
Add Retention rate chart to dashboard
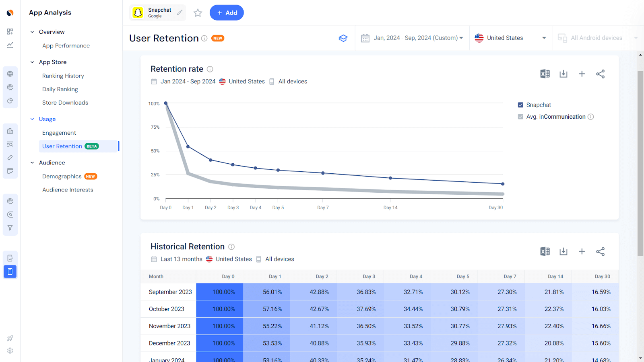[x=582, y=74]
